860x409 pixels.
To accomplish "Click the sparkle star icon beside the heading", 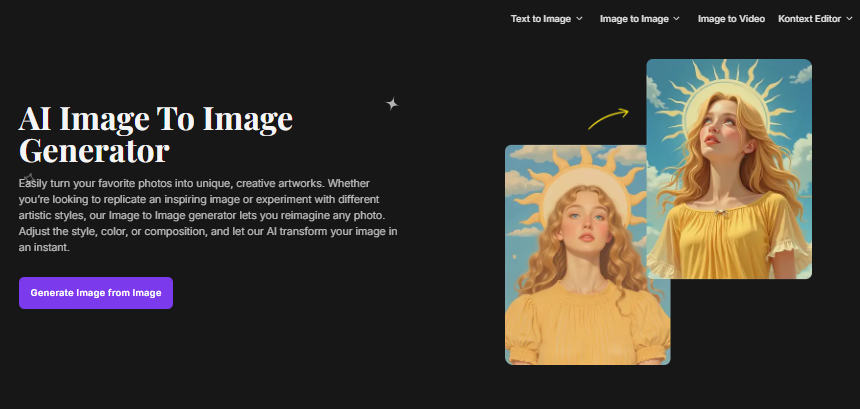I will click(x=392, y=103).
